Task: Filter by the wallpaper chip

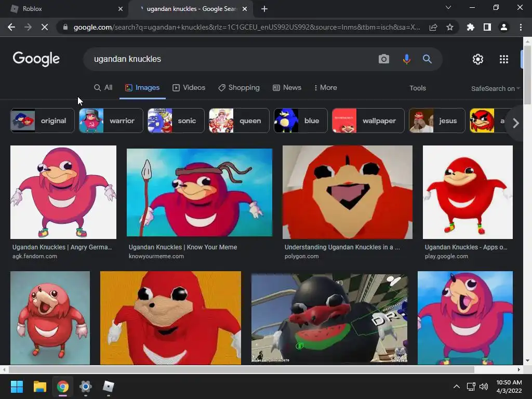Action: coord(368,121)
